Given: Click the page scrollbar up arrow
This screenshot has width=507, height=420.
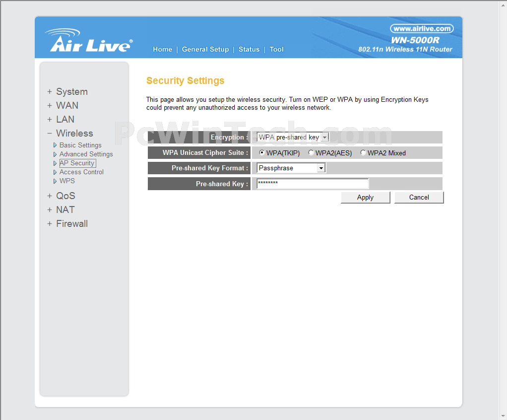Looking at the screenshot, I should (x=504, y=4).
